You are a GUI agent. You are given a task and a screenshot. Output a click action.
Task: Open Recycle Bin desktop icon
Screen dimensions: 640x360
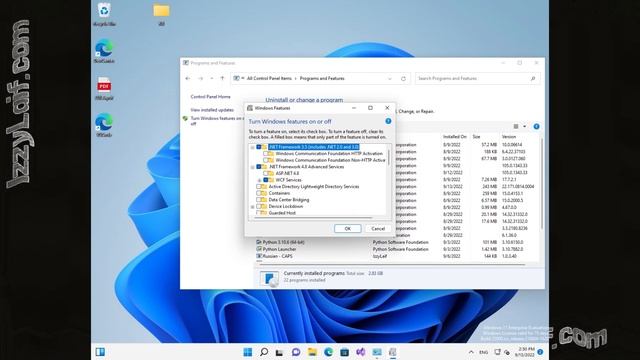pyautogui.click(x=104, y=14)
